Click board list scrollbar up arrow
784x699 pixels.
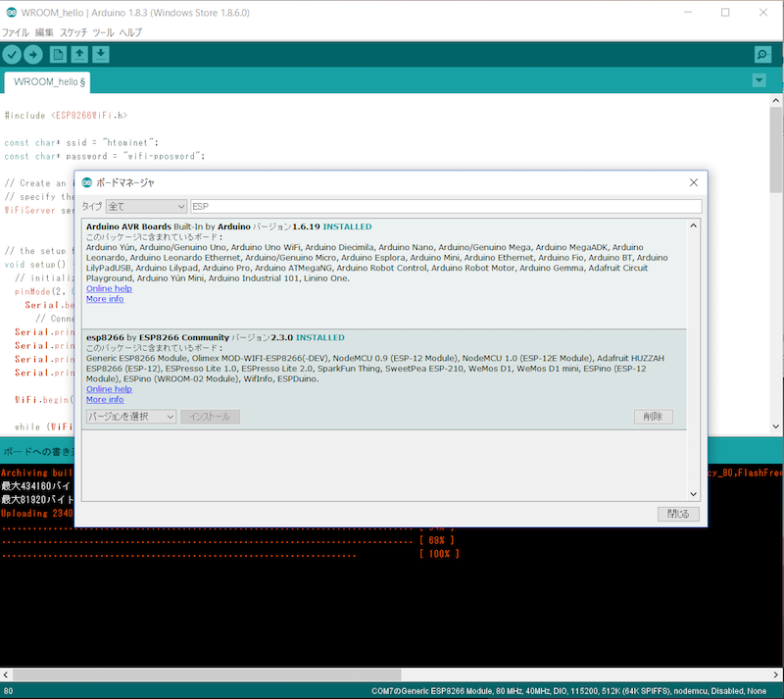[694, 225]
